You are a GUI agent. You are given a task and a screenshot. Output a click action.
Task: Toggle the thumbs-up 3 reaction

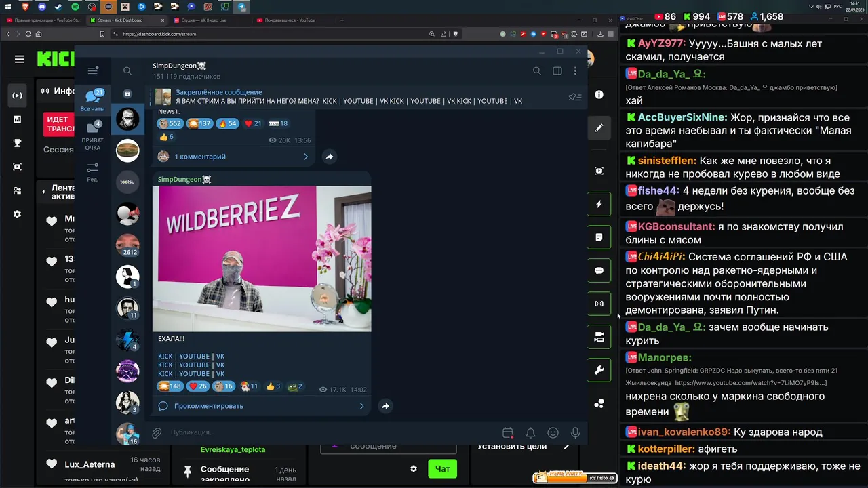click(273, 386)
